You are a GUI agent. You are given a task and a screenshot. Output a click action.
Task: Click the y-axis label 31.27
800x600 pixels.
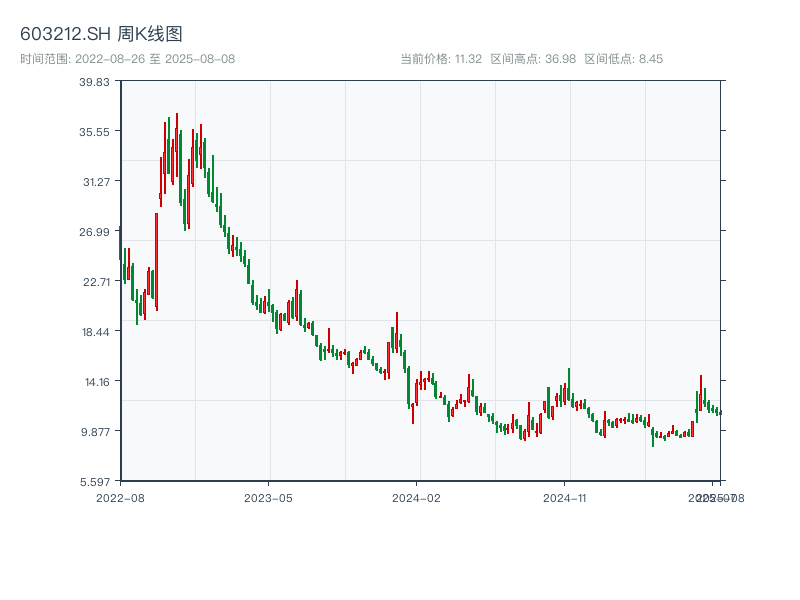tap(96, 182)
